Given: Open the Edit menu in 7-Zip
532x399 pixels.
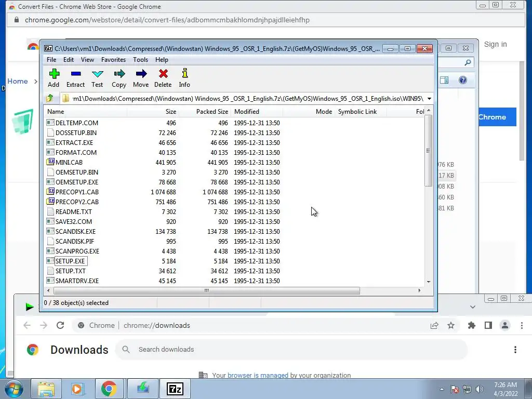Looking at the screenshot, I should pos(69,60).
